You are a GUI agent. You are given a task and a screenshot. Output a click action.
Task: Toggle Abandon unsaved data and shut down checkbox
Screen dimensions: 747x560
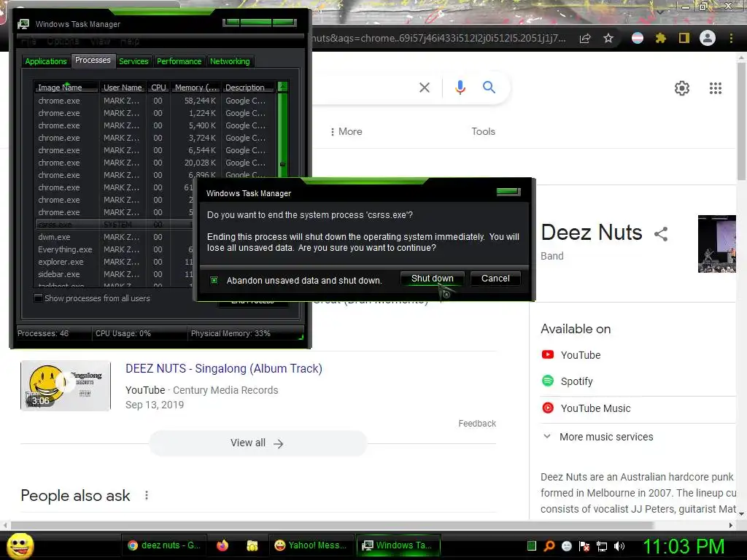(214, 281)
